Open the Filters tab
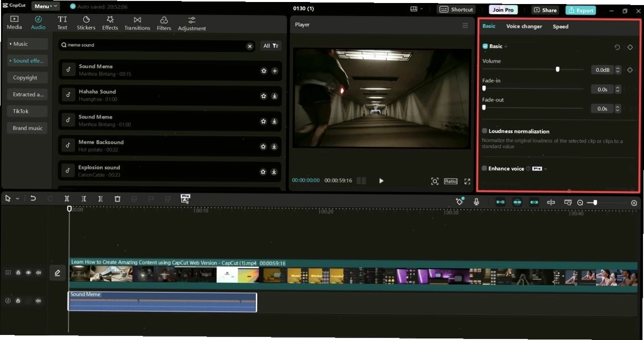644x340 pixels. click(x=164, y=23)
